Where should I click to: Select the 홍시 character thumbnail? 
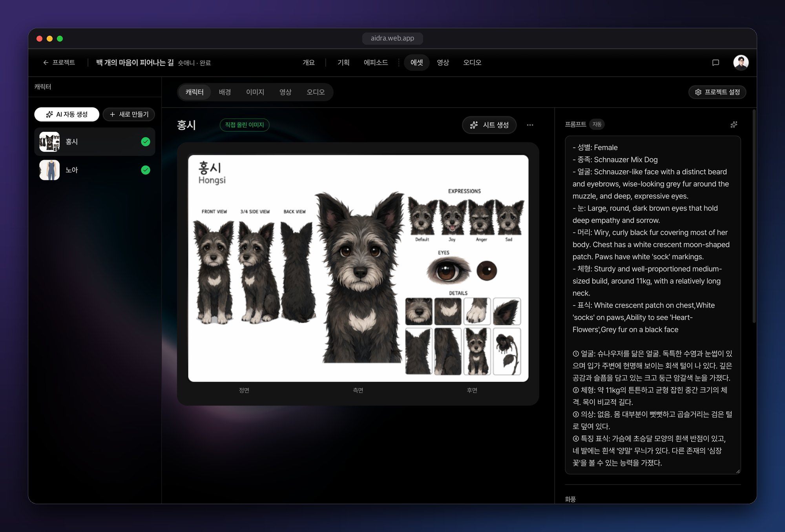(x=49, y=142)
